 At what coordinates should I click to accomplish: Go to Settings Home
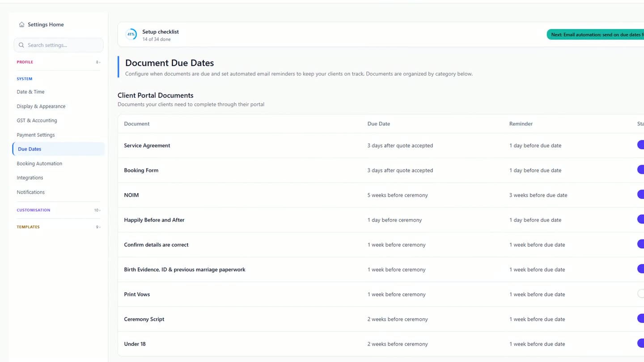tap(41, 25)
